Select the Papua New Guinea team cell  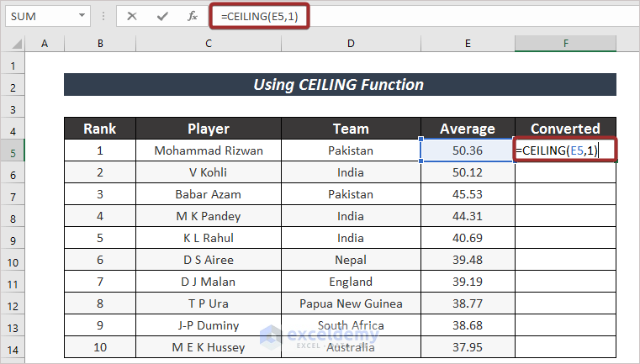[351, 303]
